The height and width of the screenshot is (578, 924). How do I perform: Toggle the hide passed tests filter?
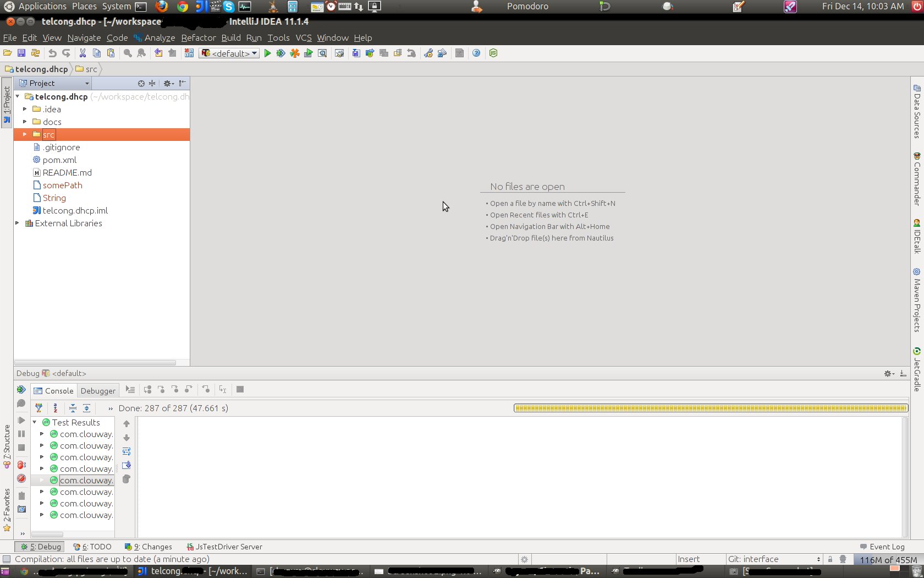point(39,408)
